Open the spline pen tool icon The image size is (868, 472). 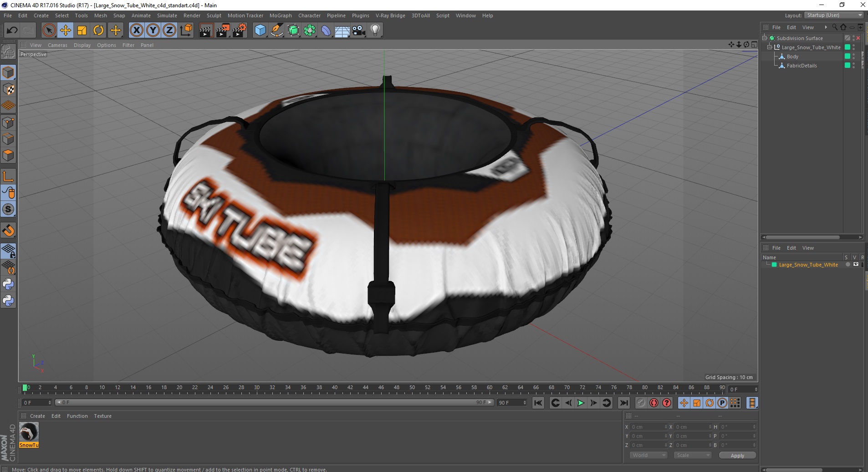277,31
